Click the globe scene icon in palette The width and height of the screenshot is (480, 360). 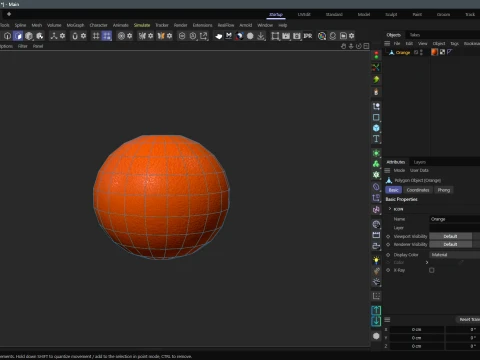(376, 224)
